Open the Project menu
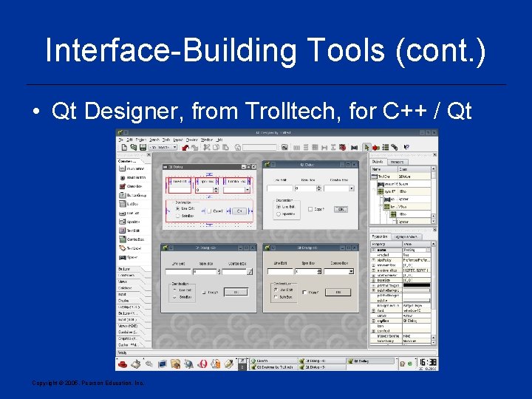The width and height of the screenshot is (532, 399). 141,140
